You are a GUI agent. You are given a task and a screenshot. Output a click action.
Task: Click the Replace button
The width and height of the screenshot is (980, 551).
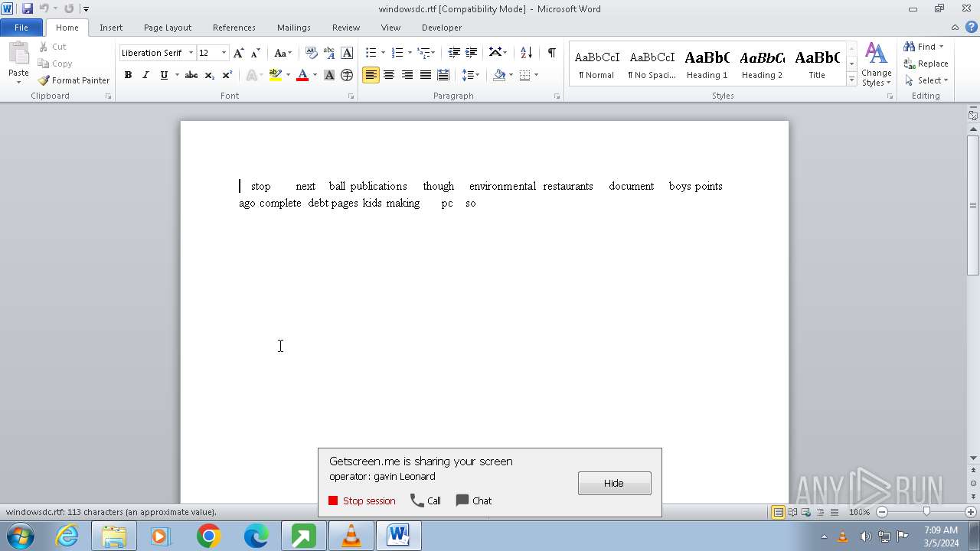click(926, 64)
